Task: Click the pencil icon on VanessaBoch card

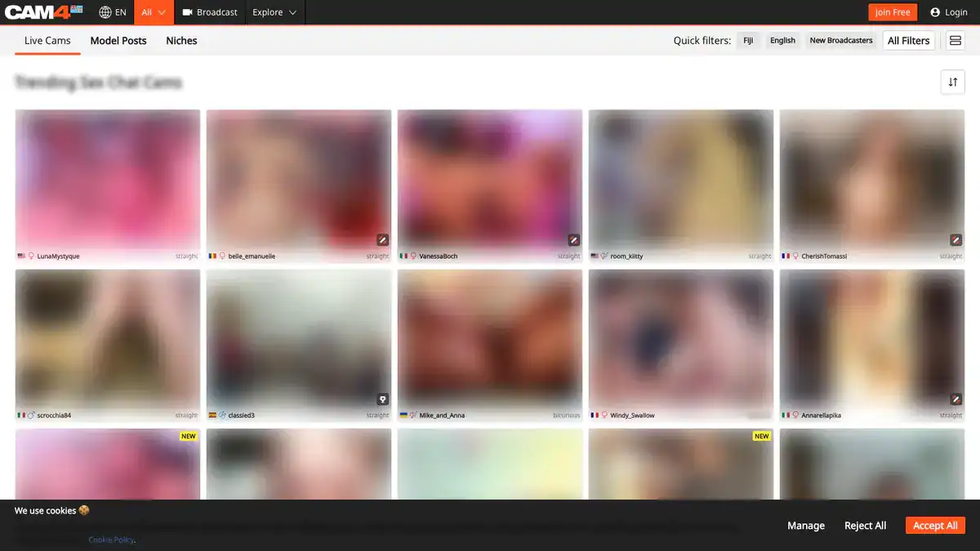Action: [x=574, y=240]
